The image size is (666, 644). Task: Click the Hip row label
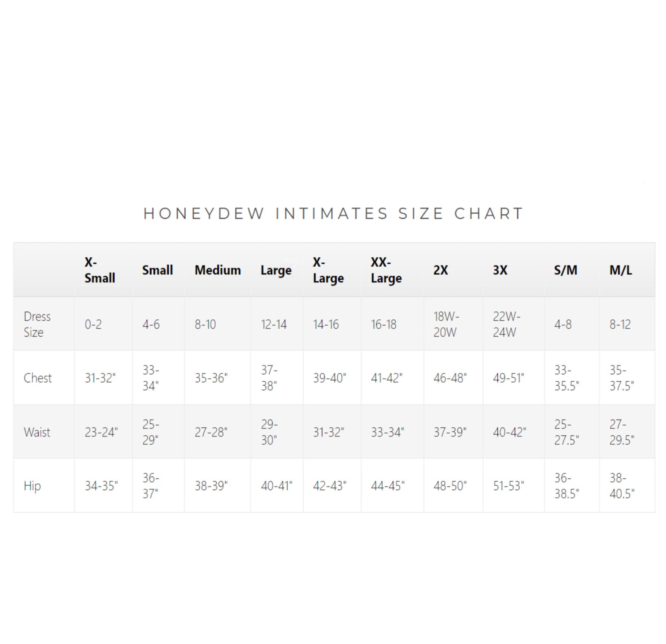tap(32, 486)
